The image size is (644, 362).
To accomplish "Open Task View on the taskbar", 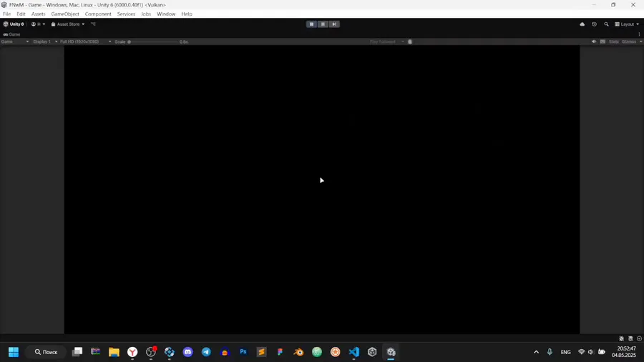I will [77, 352].
